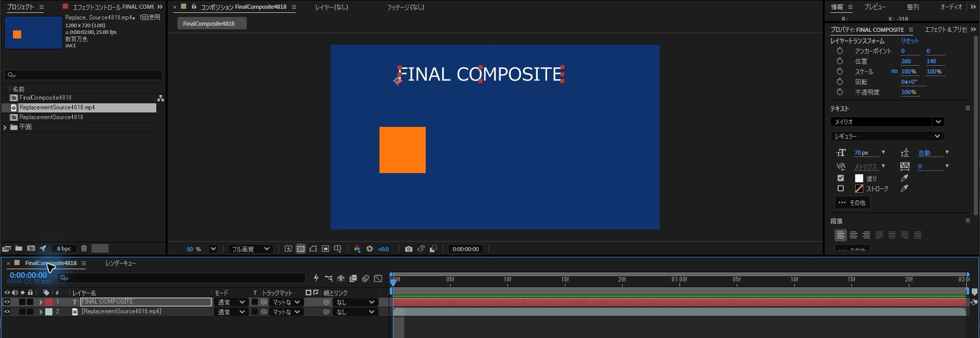The image size is (980, 338).
Task: Open the FinalComposite4818 timeline panel menu
Action: click(x=83, y=263)
